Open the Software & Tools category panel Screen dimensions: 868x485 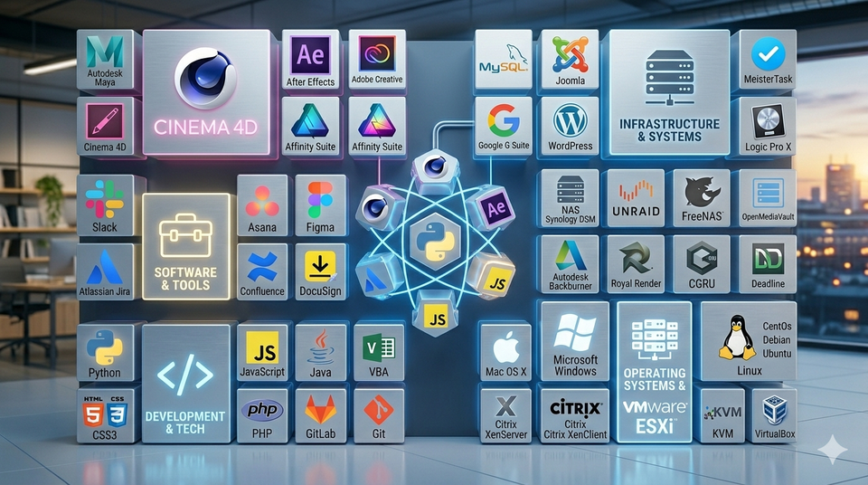pos(185,247)
